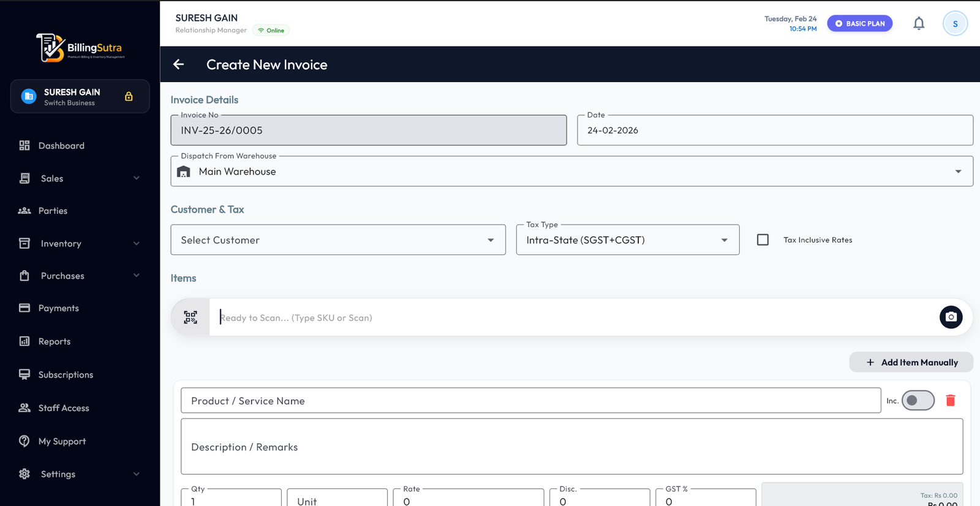Open the My Support menu item

(x=80, y=441)
